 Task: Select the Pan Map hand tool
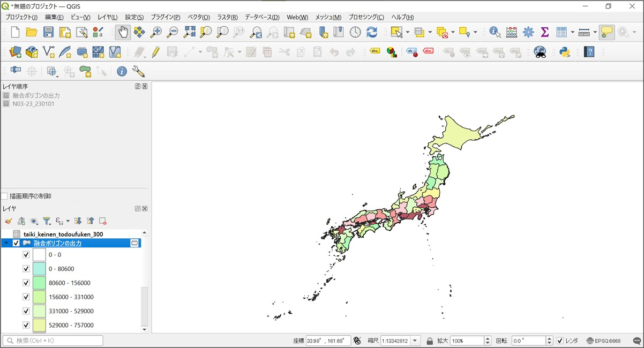pyautogui.click(x=123, y=32)
